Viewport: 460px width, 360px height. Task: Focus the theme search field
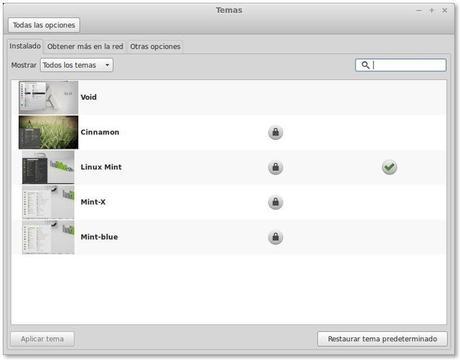point(401,65)
